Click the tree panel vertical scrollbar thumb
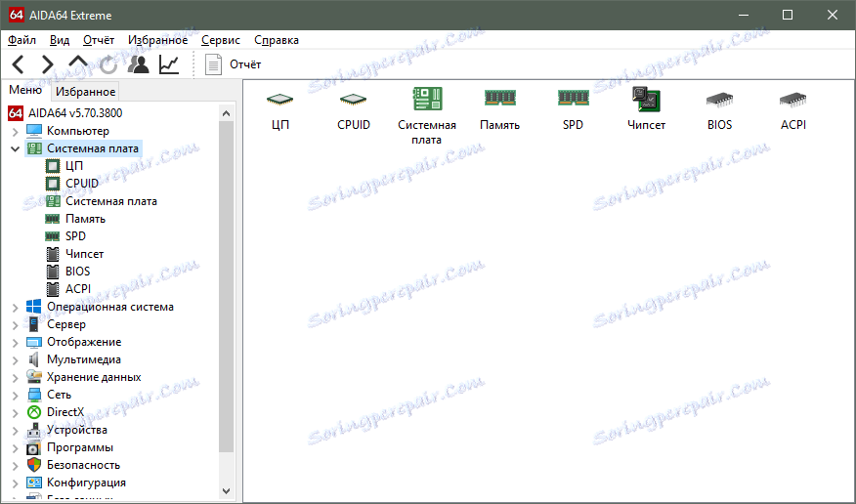This screenshot has height=504, width=856. point(227,287)
